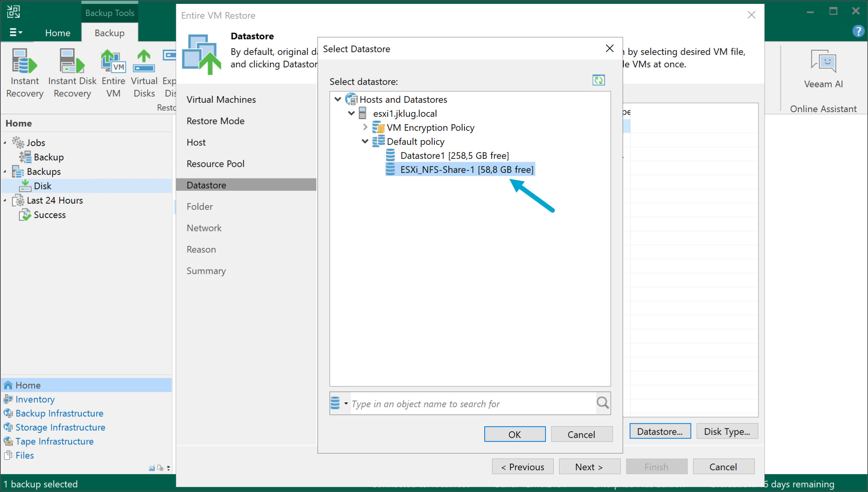This screenshot has height=492, width=868.
Task: Open the search object type dropdown
Action: pos(346,403)
